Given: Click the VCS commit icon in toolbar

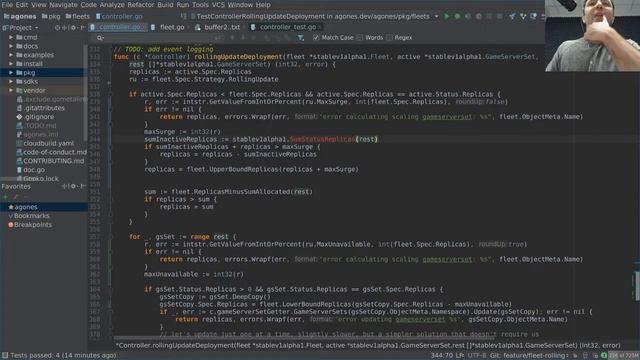Looking at the screenshot, I should [523, 16].
